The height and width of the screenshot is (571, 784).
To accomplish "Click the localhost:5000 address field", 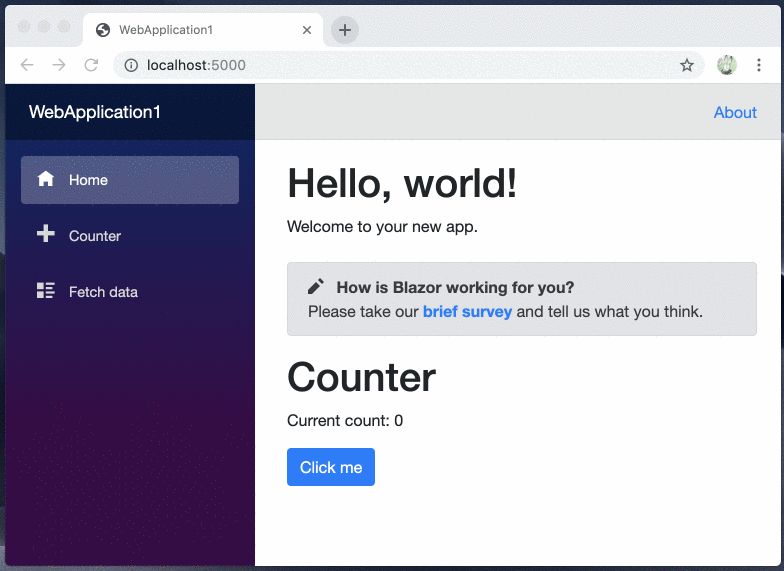I will tap(408, 65).
